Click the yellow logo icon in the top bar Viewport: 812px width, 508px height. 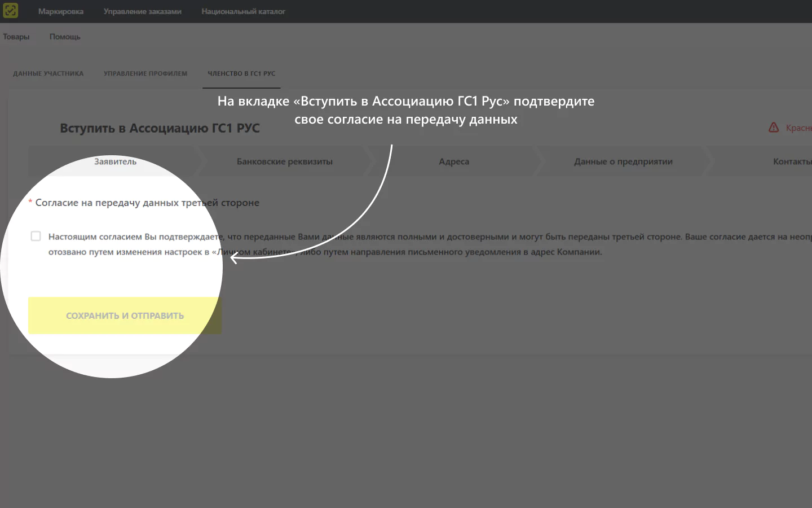pyautogui.click(x=11, y=11)
